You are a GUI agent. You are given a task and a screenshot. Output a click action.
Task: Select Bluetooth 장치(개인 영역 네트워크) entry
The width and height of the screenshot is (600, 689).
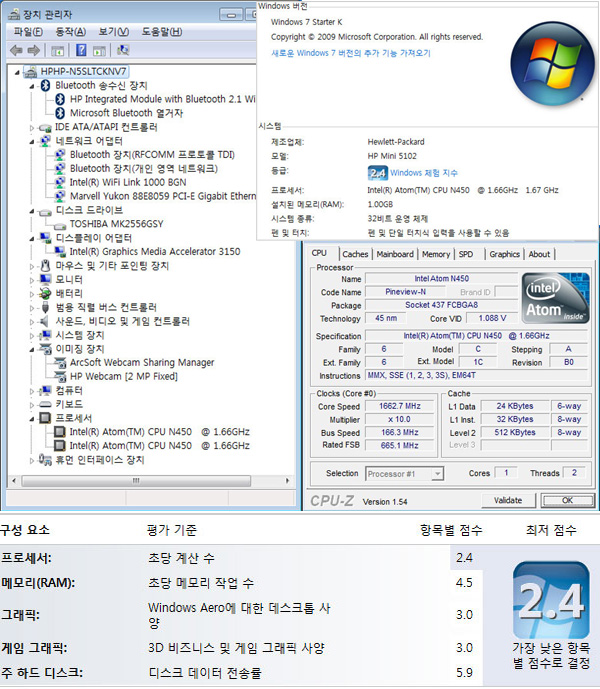pos(144,169)
